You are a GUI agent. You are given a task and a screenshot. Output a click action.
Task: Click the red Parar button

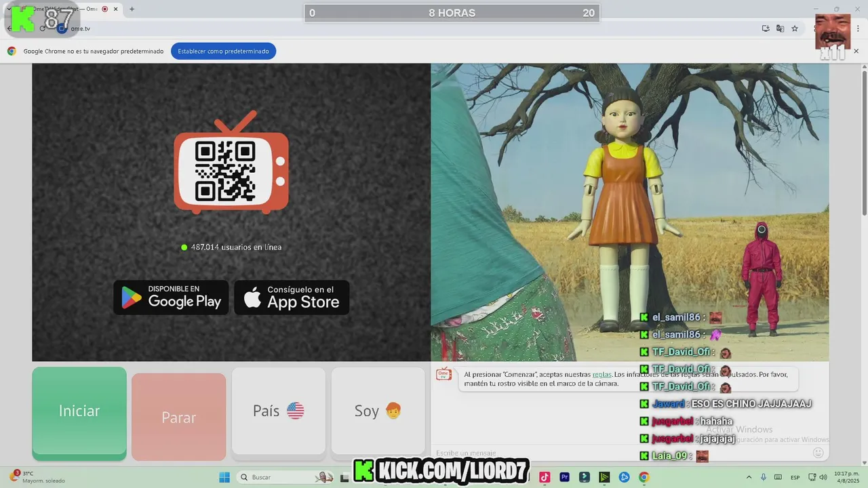pyautogui.click(x=178, y=417)
